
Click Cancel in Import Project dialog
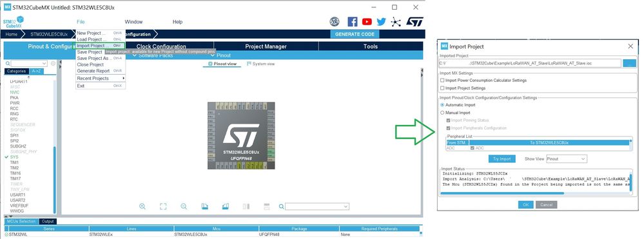point(546,204)
